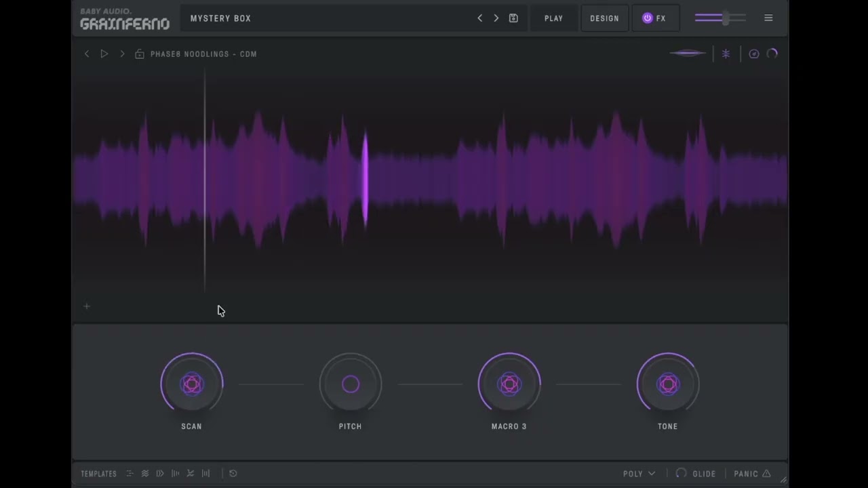Switch to the PLAY view
This screenshot has width=868, height=488.
553,18
